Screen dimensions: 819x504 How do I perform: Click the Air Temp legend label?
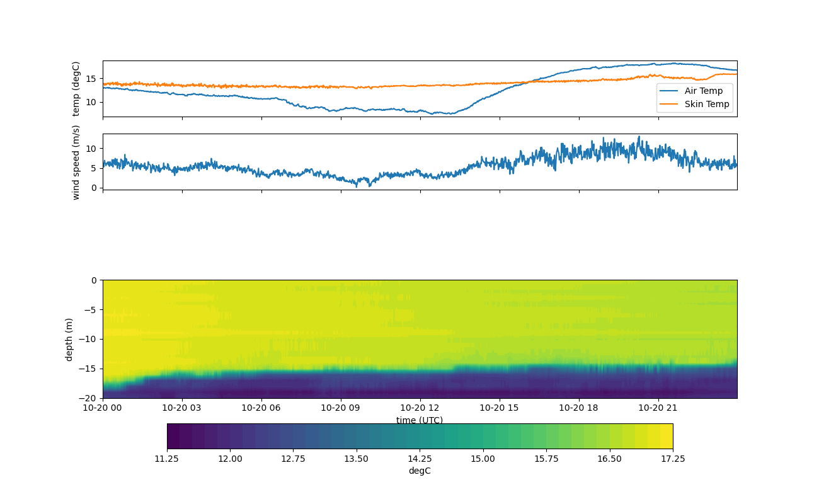[x=704, y=91]
